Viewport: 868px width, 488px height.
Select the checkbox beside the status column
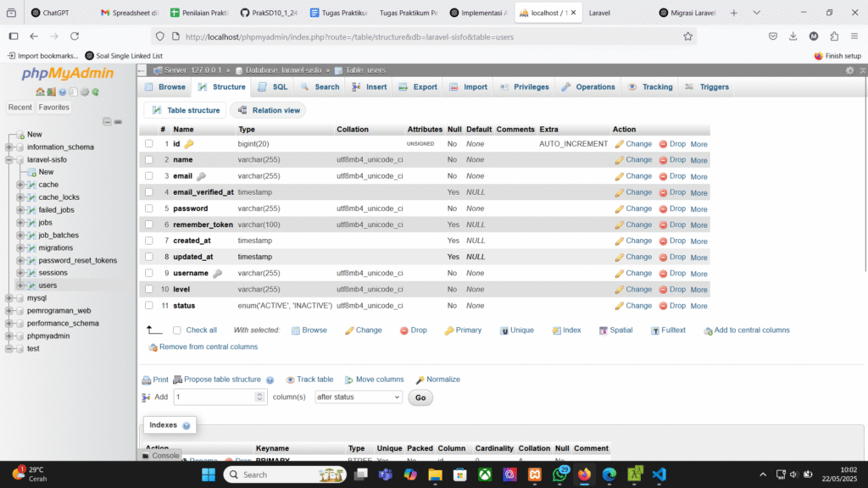(x=149, y=305)
